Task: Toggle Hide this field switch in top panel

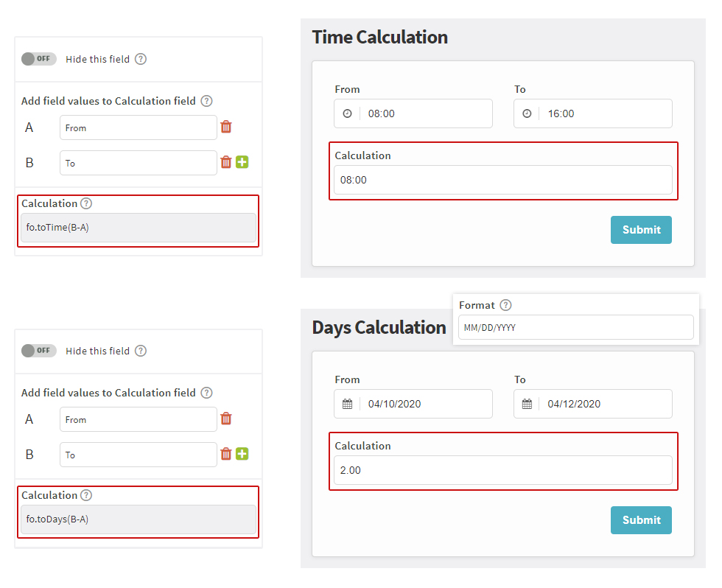Action: click(38, 59)
